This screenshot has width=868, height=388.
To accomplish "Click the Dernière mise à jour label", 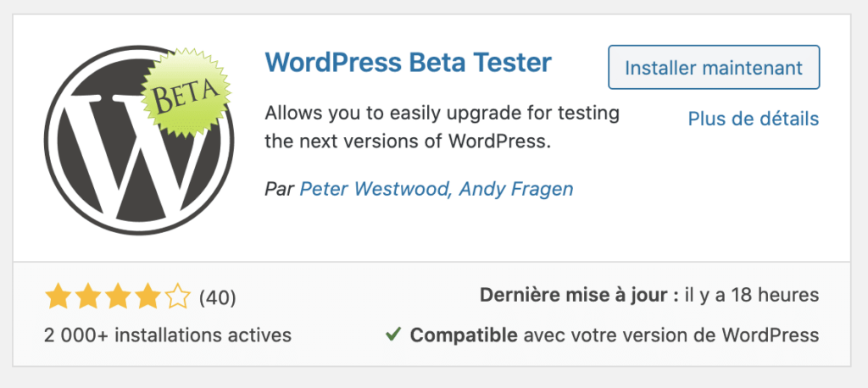I will click(579, 295).
